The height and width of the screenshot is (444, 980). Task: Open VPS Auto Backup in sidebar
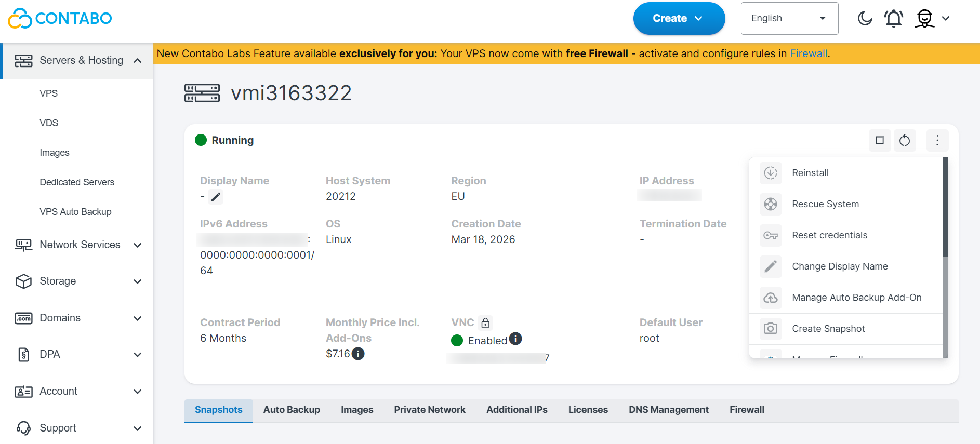(75, 212)
